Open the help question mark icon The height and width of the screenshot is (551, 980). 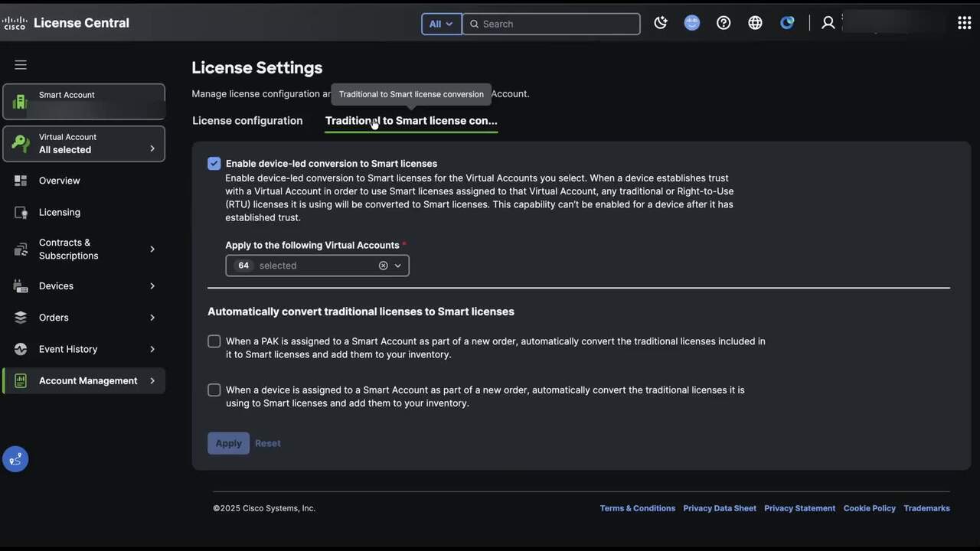[724, 23]
